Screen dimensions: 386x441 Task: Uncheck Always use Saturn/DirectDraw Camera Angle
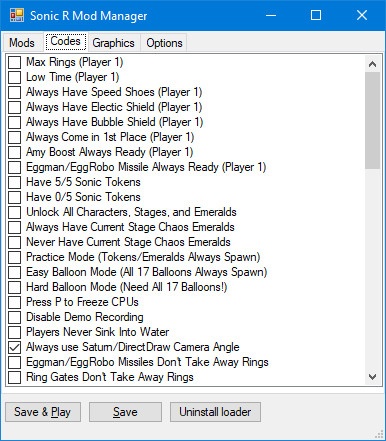pos(14,347)
